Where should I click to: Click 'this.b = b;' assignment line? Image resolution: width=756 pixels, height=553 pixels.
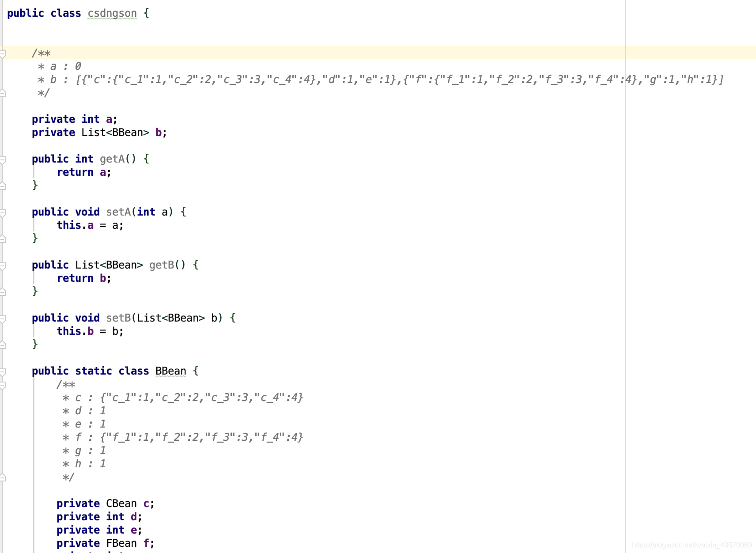pyautogui.click(x=90, y=331)
